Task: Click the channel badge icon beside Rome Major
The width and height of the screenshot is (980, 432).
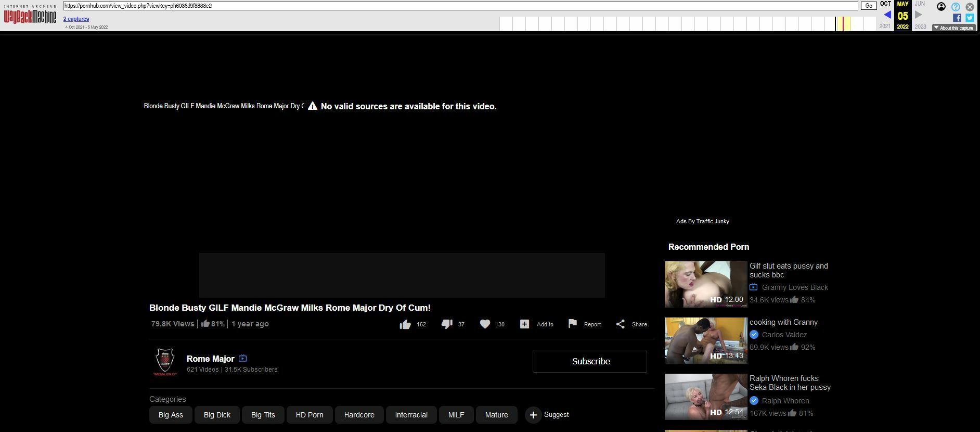Action: pos(242,359)
